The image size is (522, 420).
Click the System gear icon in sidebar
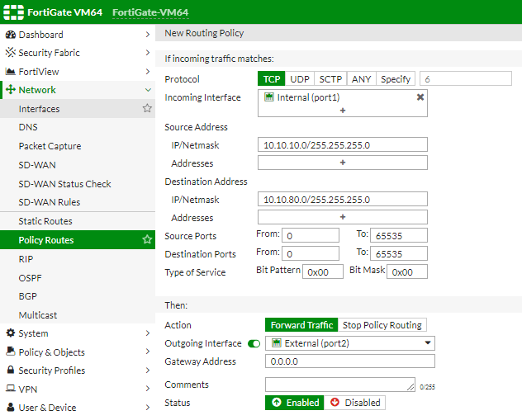coord(11,333)
